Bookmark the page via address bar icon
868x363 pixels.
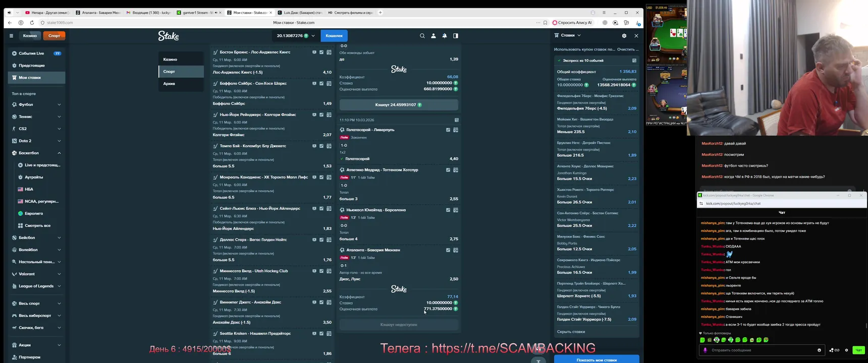[x=545, y=23]
